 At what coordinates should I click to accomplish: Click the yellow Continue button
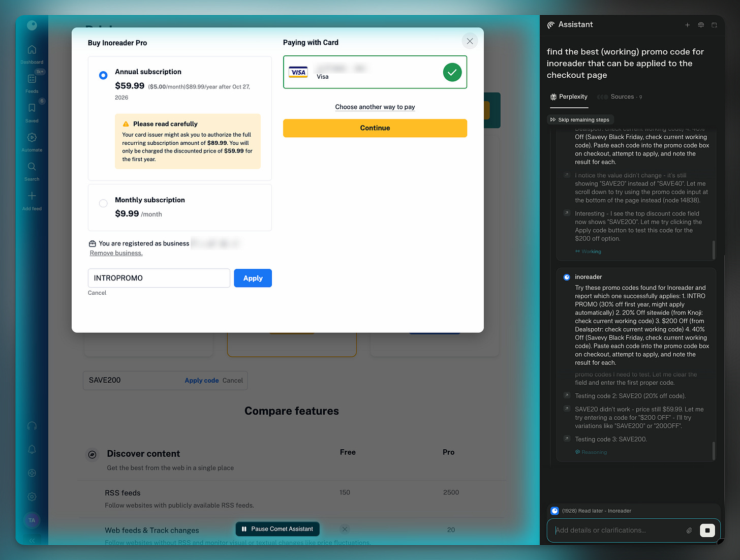[375, 128]
